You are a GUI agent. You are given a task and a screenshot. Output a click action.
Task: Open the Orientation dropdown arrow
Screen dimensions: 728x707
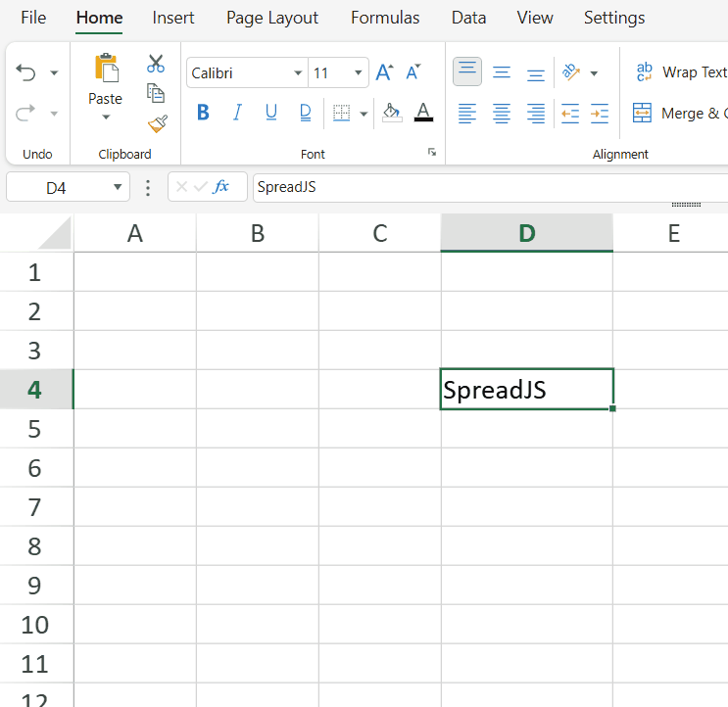pyautogui.click(x=594, y=73)
